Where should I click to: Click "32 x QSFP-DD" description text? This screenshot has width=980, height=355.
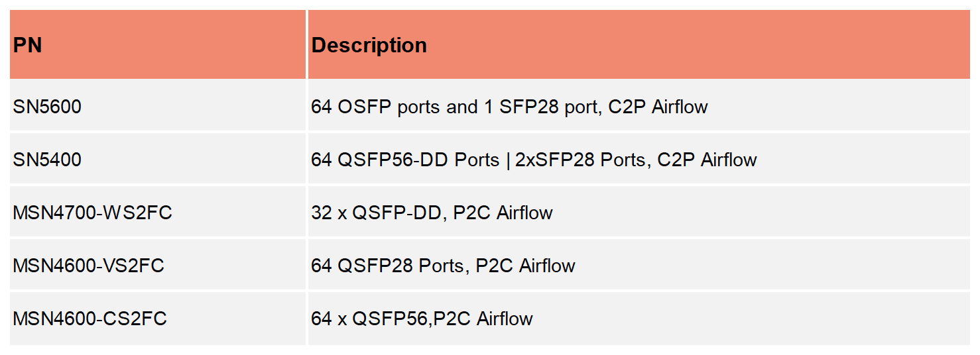[376, 213]
